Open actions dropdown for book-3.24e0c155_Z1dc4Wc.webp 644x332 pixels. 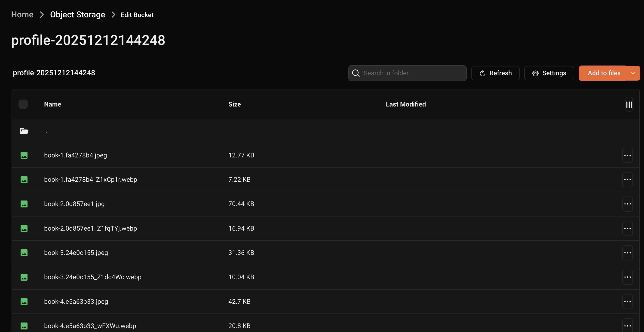(x=627, y=277)
